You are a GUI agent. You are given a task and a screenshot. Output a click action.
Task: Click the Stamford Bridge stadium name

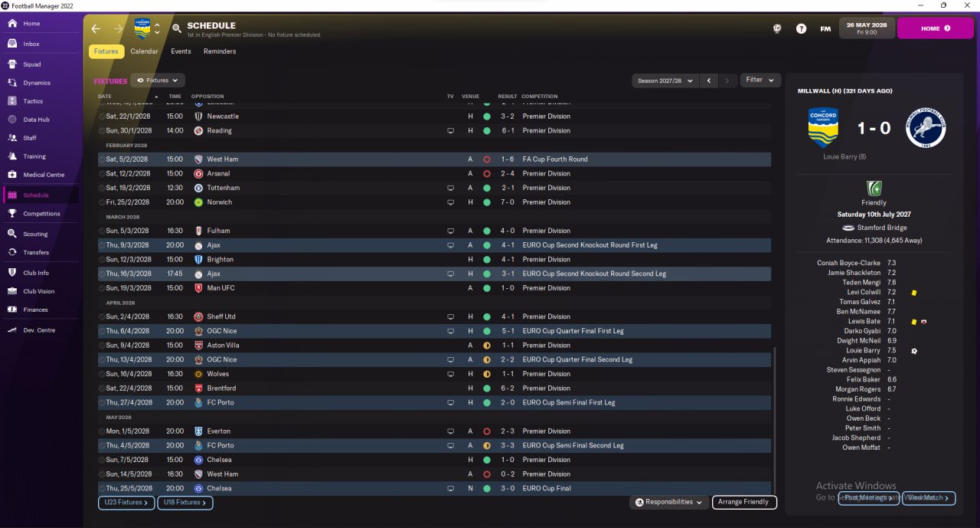[881, 228]
